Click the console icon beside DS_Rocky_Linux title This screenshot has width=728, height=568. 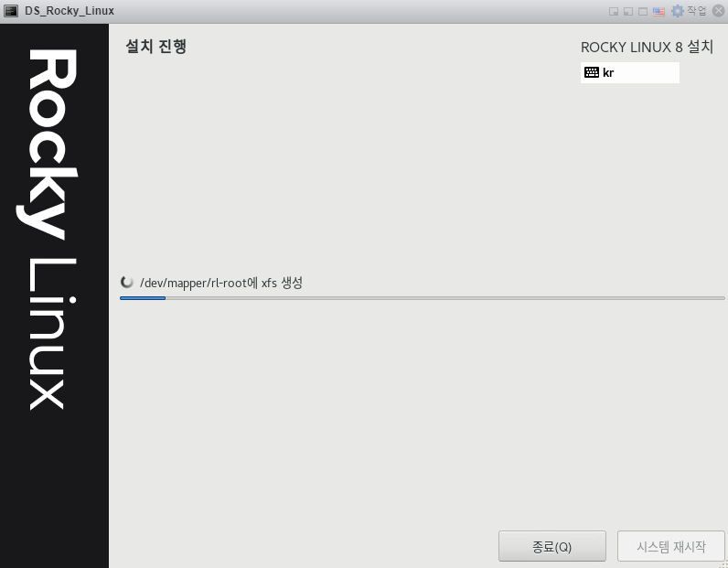tap(11, 11)
